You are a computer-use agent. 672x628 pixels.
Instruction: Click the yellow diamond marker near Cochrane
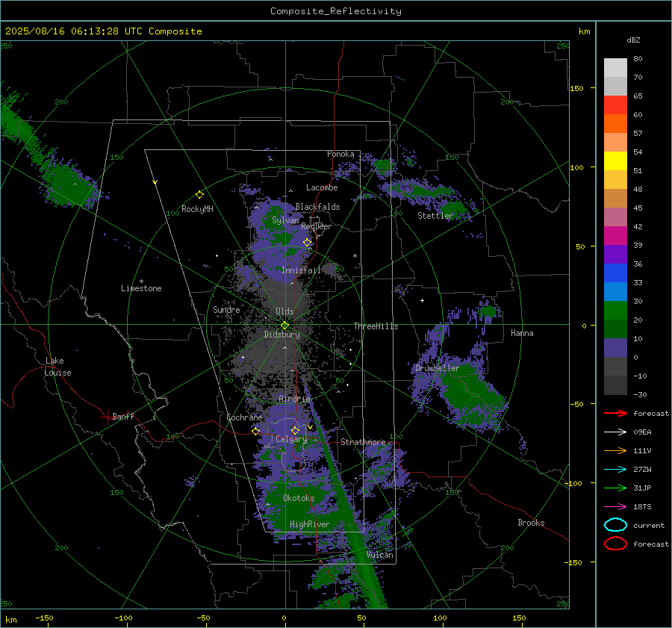point(256,431)
